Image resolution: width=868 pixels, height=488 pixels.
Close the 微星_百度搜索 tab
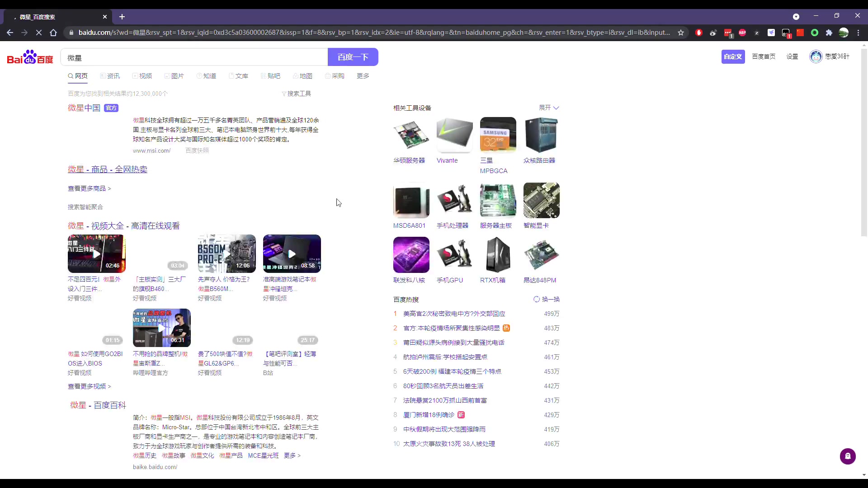pos(105,17)
